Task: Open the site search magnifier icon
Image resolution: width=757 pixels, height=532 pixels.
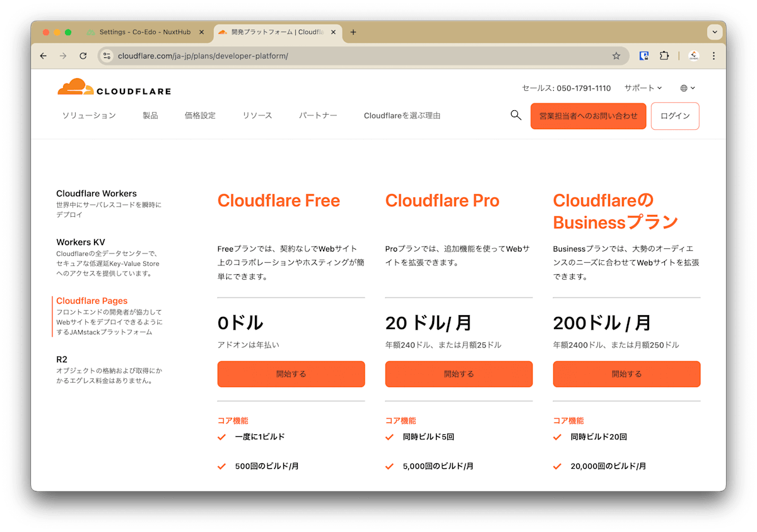Action: tap(516, 115)
